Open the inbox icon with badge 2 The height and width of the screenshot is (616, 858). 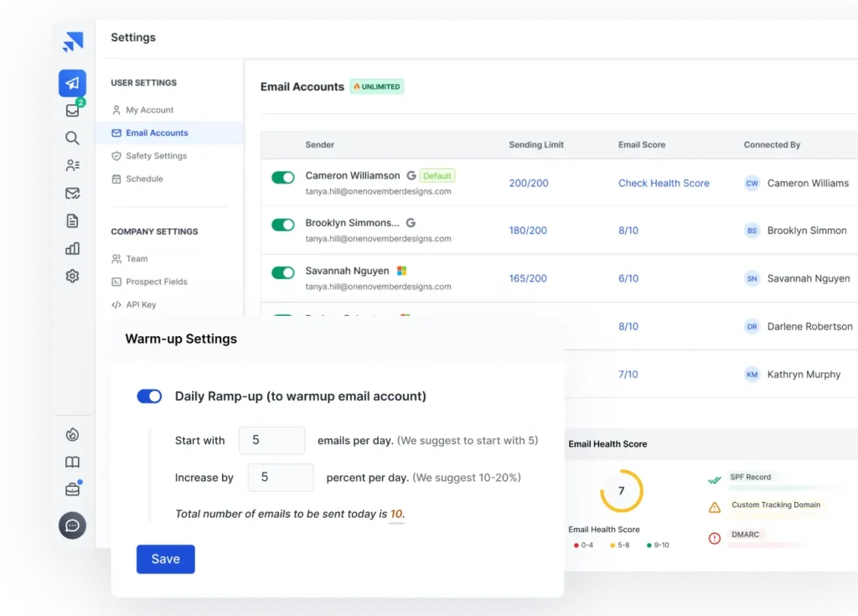click(73, 111)
